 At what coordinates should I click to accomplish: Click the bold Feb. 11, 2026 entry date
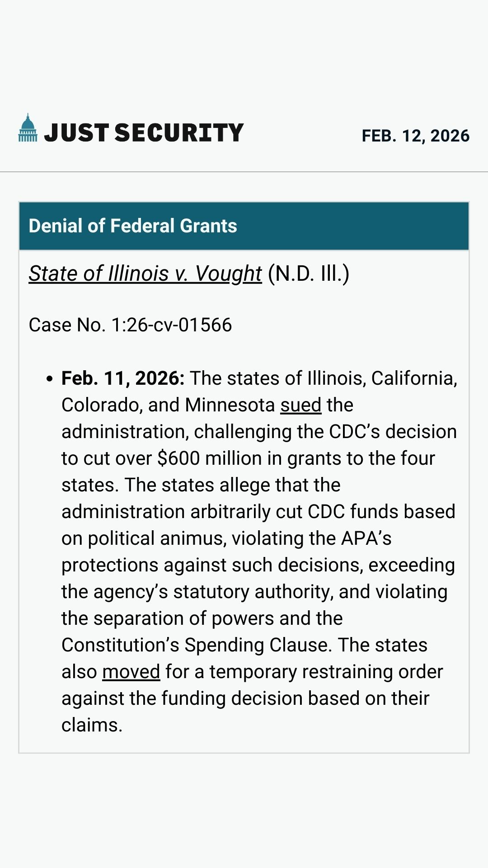click(123, 378)
